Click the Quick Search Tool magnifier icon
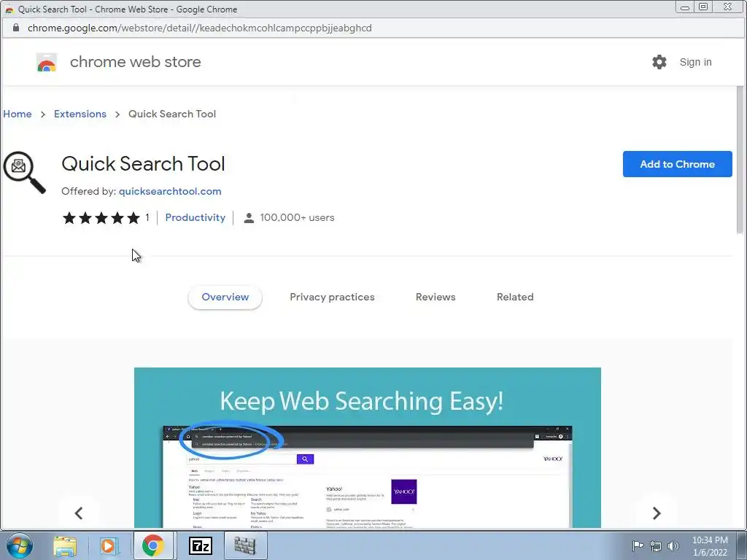Screen dimensions: 747x560 click(24, 172)
